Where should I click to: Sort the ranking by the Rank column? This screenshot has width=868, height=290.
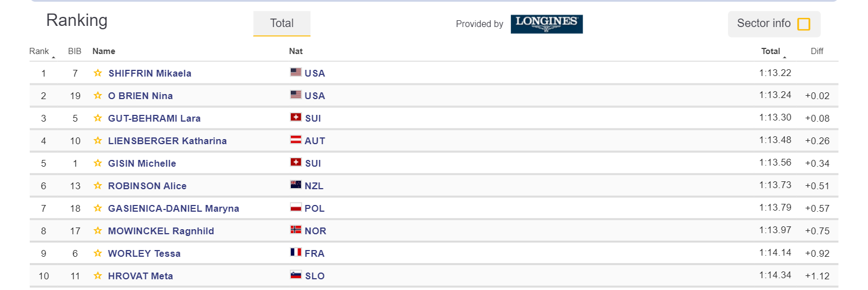tap(39, 51)
